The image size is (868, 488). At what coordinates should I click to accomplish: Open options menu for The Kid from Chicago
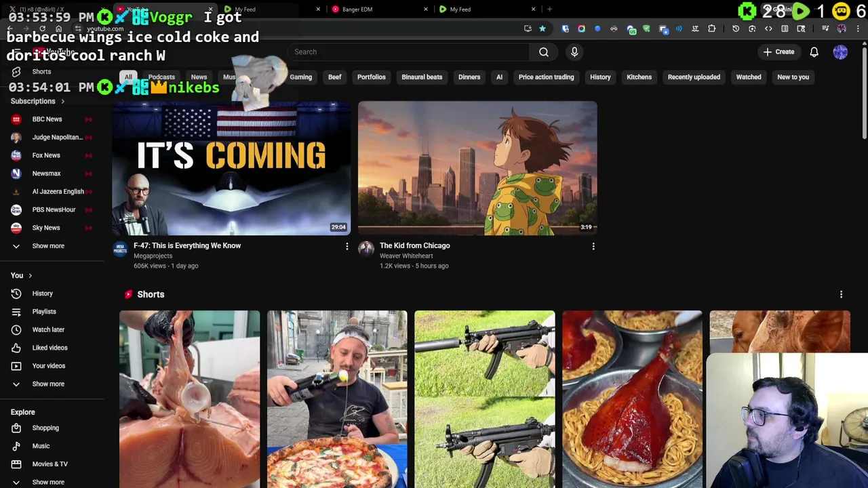point(593,247)
